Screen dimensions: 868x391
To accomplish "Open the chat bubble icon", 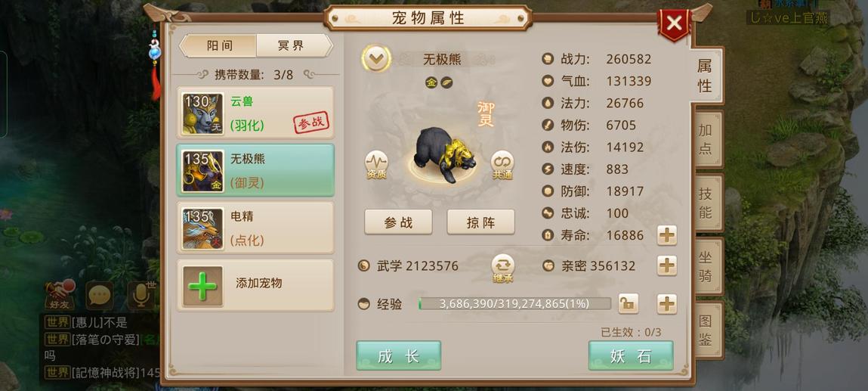I will click(x=100, y=296).
